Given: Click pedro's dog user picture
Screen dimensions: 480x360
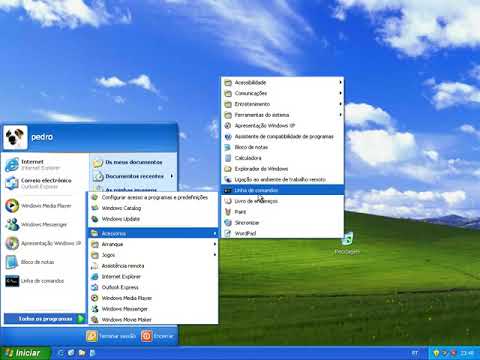Looking at the screenshot, I should [15, 137].
